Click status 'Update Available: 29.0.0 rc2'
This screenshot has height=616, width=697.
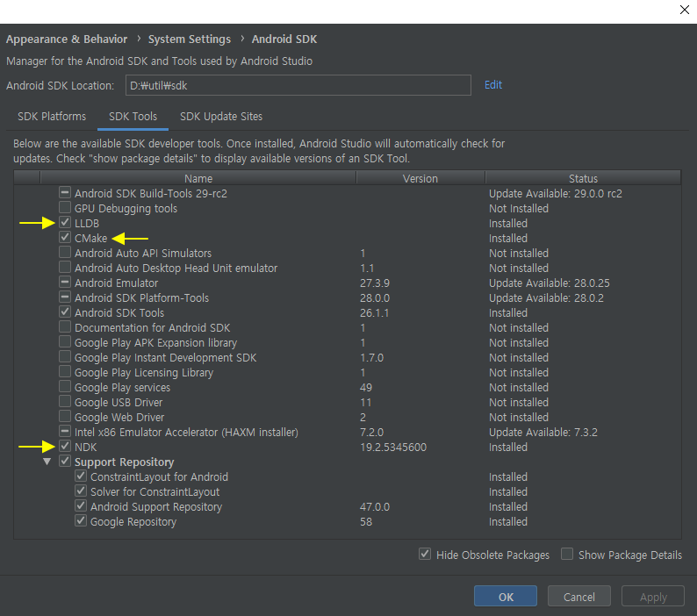tap(556, 193)
